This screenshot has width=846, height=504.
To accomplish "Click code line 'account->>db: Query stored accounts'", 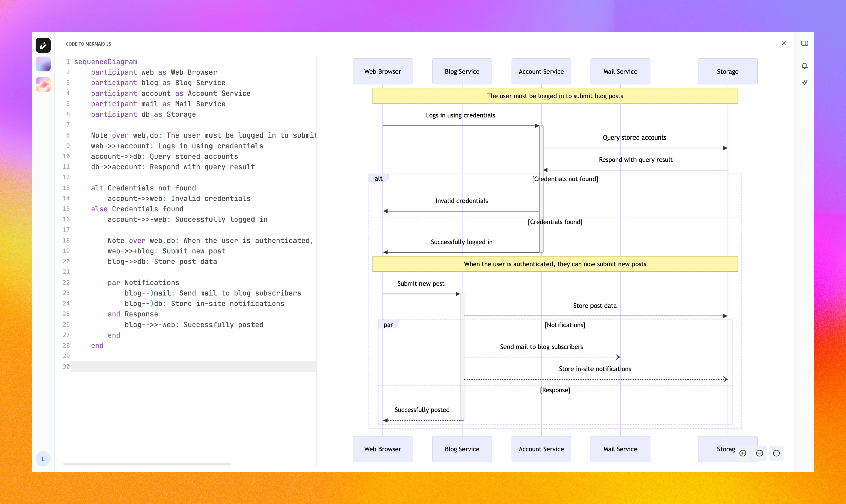I will [x=164, y=157].
